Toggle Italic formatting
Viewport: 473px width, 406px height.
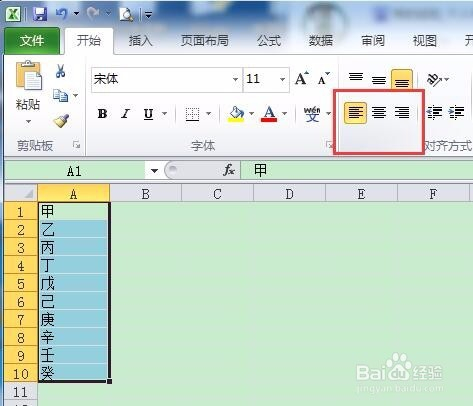pos(125,114)
